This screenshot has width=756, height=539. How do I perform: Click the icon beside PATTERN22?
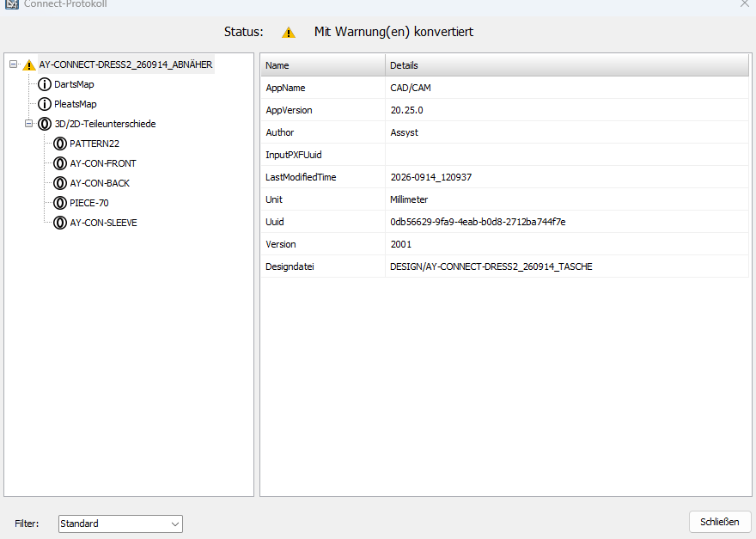coord(60,144)
